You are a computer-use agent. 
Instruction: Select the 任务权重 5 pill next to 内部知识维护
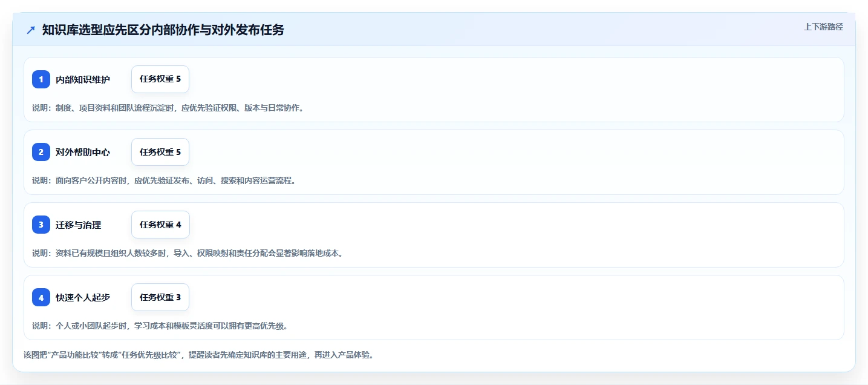[x=160, y=79]
